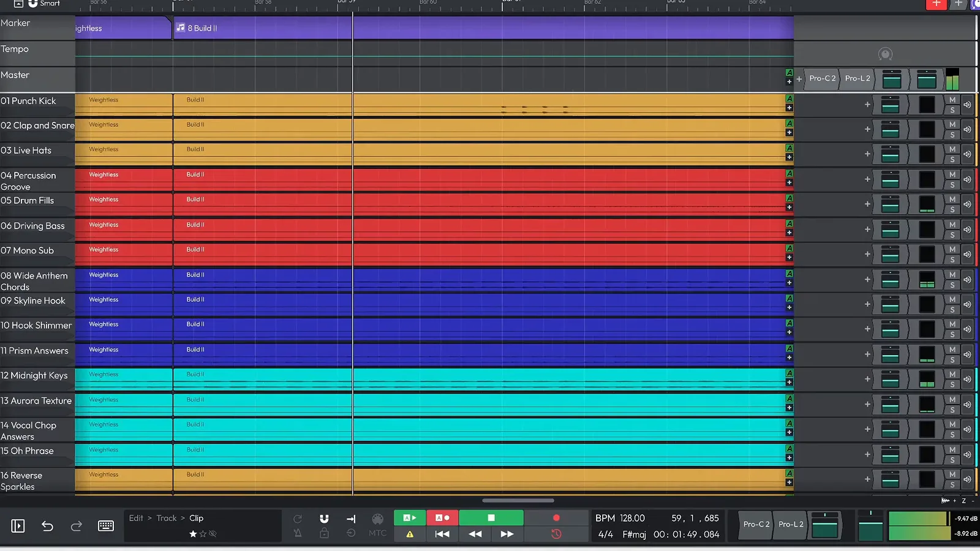Solo the 02 Clap and Snare track

point(952,135)
